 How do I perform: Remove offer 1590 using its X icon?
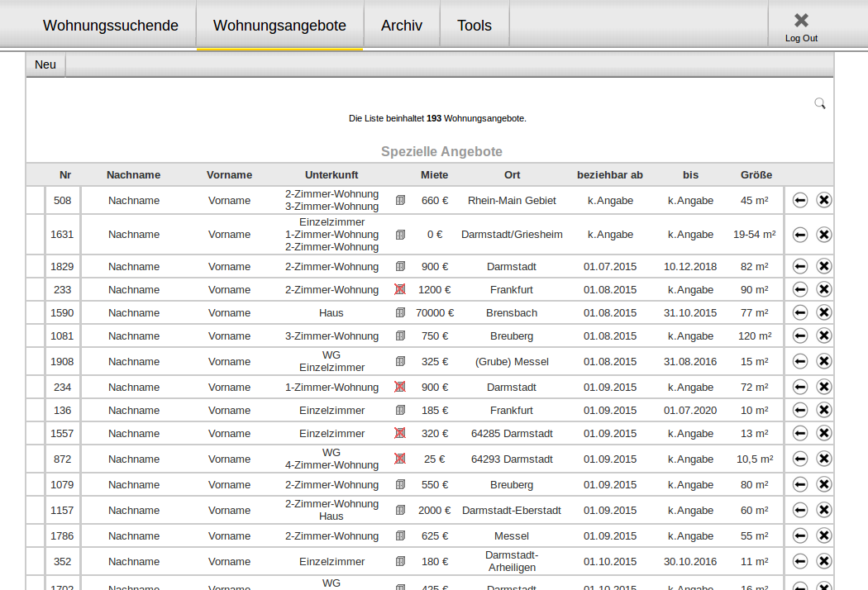point(823,313)
